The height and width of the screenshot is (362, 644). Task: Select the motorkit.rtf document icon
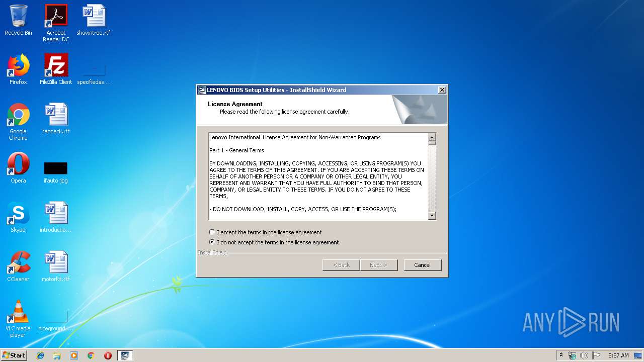[x=56, y=266]
